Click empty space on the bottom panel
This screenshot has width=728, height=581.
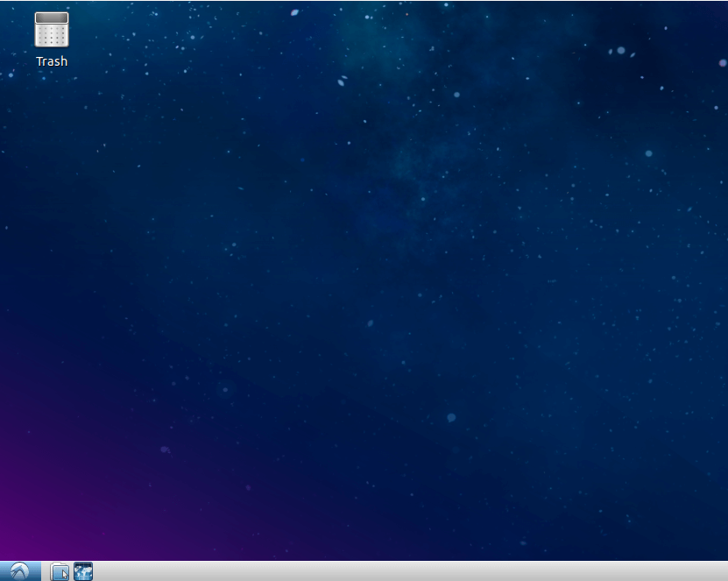coord(408,571)
